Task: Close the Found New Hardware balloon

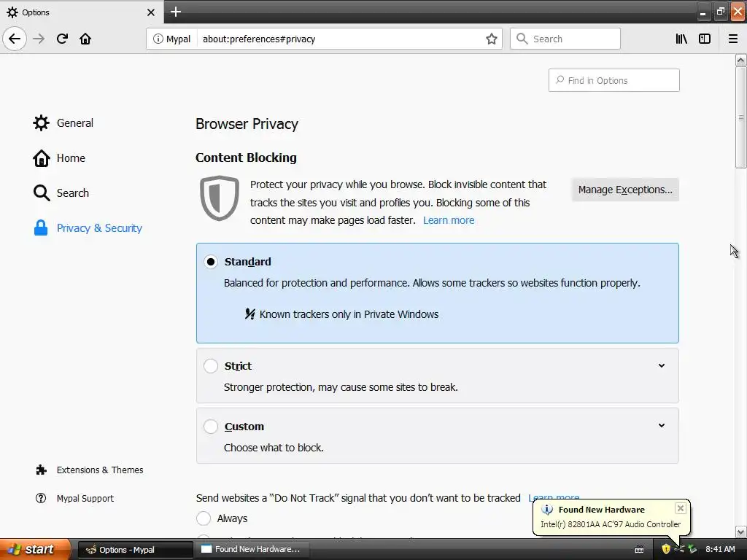Action: (x=681, y=508)
